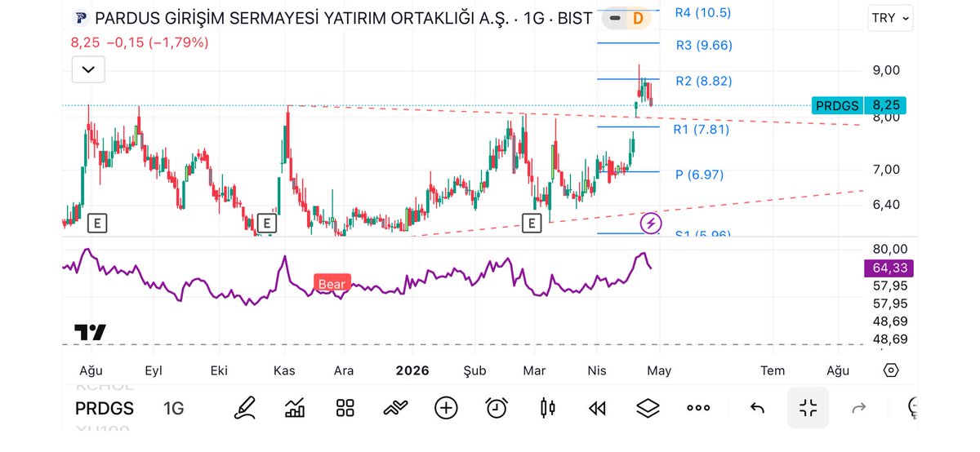Viewport: 980px width, 452px height.
Task: Start bar replay with the rewind icon
Action: tap(598, 408)
